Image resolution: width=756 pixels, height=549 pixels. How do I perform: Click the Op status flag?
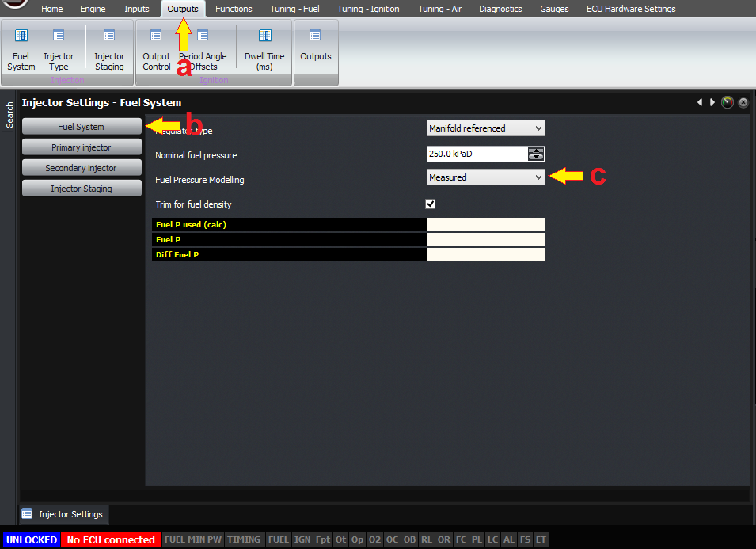[x=357, y=539]
